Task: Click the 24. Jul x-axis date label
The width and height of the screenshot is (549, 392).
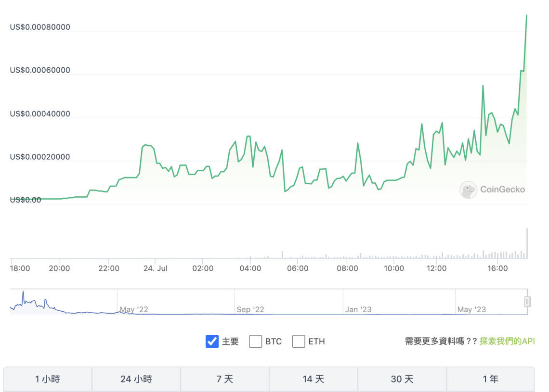Action: coord(156,268)
